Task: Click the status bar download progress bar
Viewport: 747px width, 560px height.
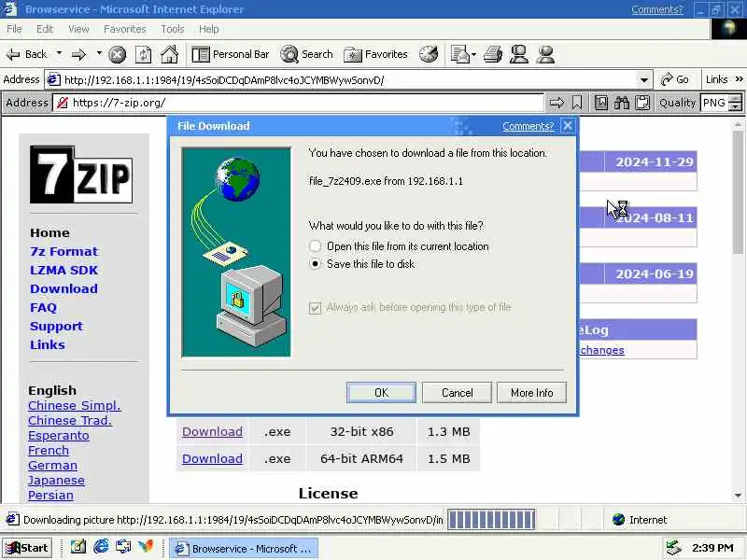Action: point(491,520)
